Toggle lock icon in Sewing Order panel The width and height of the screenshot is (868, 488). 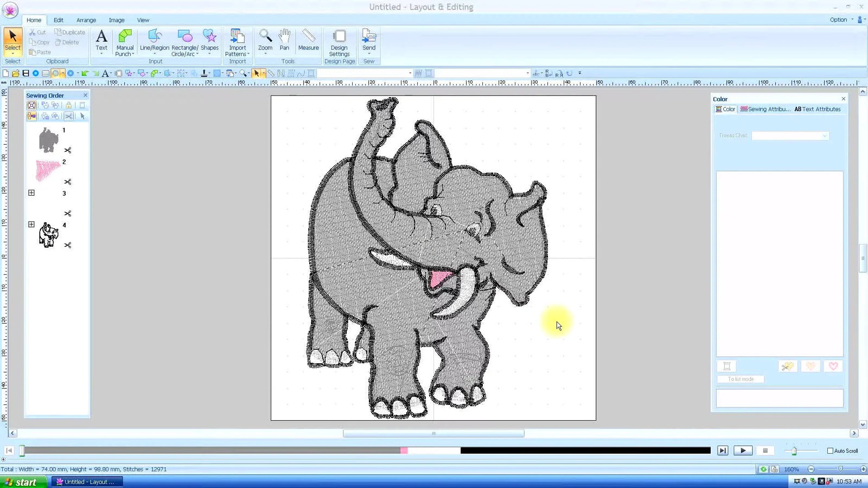pyautogui.click(x=69, y=105)
